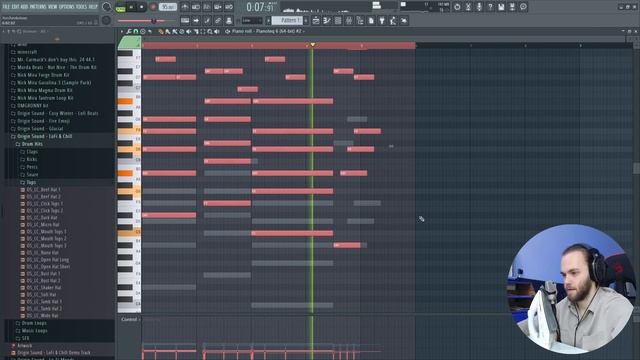Open the TOOLS menu
The height and width of the screenshot is (360, 640).
coord(81,7)
